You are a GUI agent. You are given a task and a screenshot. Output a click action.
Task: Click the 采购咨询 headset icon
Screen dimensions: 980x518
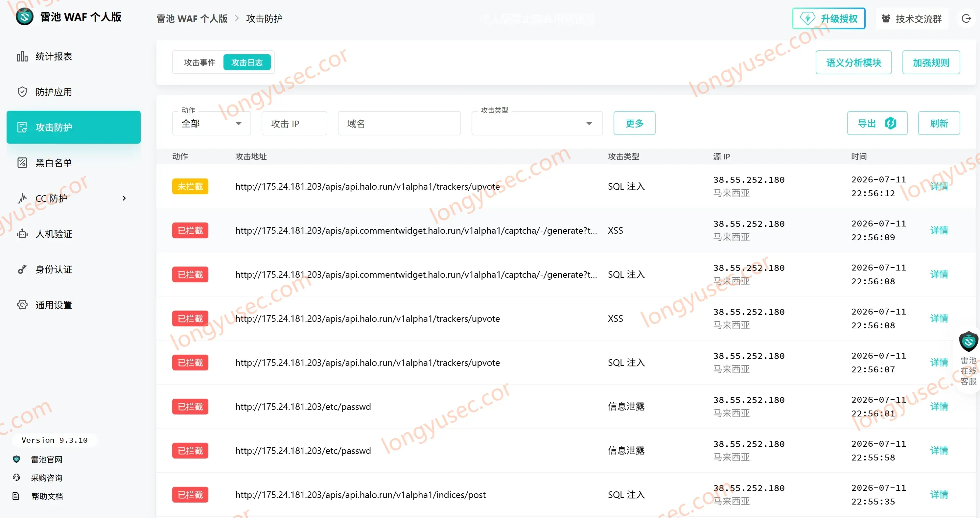coord(16,477)
